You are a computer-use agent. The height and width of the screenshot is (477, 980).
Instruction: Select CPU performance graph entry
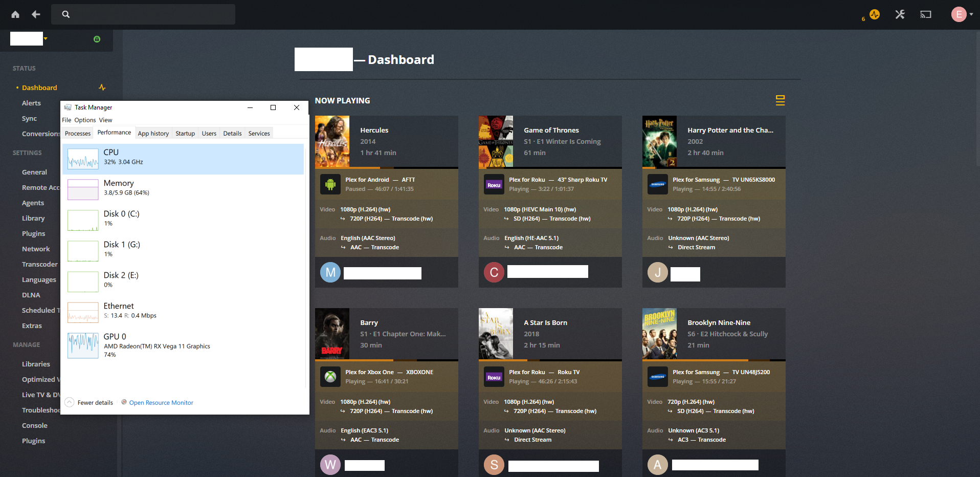click(x=183, y=159)
